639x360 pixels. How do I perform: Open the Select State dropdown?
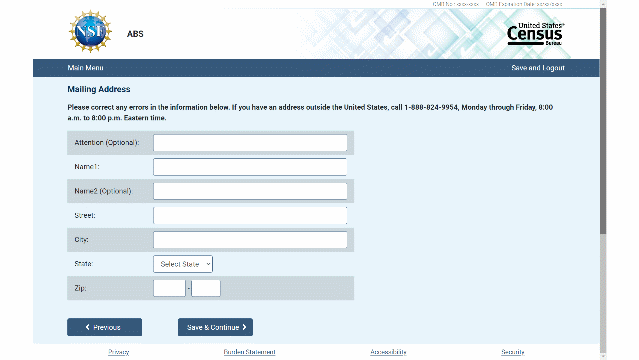coord(183,264)
